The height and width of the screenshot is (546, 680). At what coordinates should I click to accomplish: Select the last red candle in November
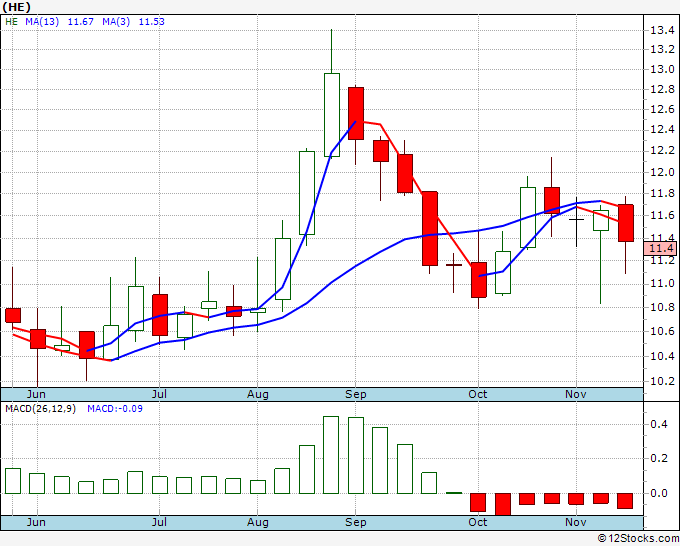tap(625, 222)
